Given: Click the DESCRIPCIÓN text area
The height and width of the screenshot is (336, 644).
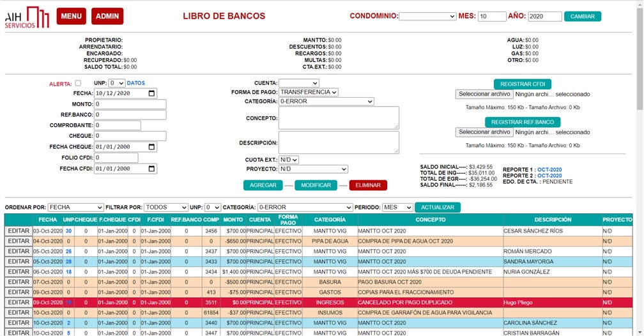Looking at the screenshot, I should coord(339,142).
